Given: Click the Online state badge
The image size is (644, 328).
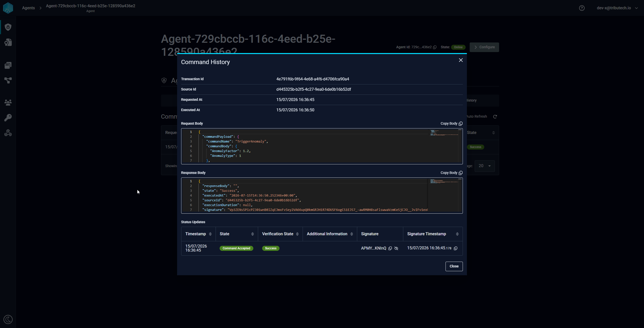Looking at the screenshot, I should coord(458,47).
